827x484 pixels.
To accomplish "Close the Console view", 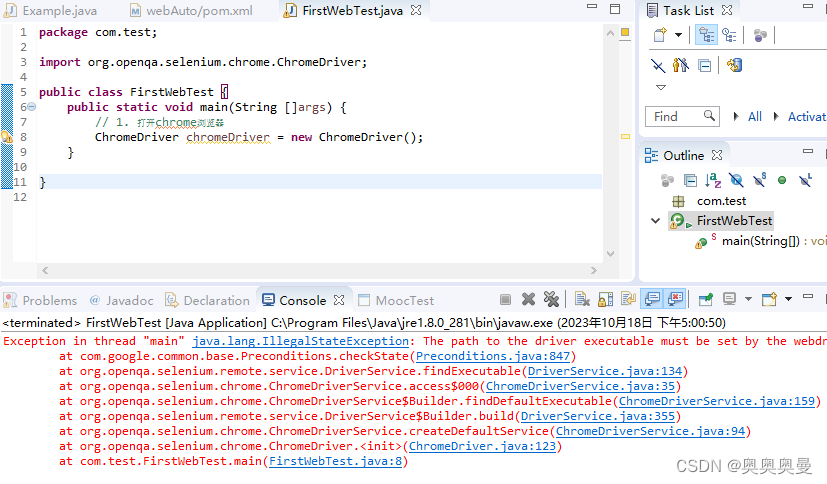I will [x=339, y=300].
